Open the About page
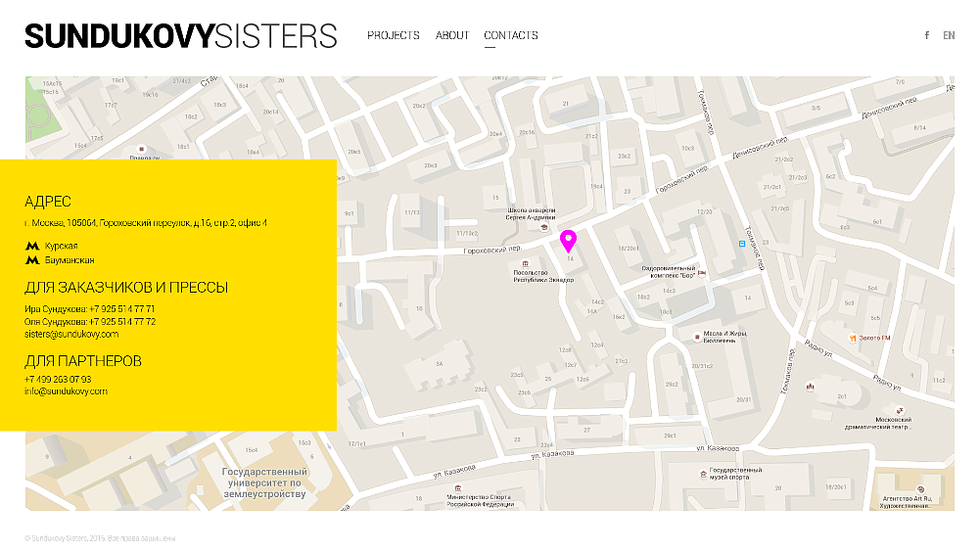Screen dimensions: 980x551 452,35
